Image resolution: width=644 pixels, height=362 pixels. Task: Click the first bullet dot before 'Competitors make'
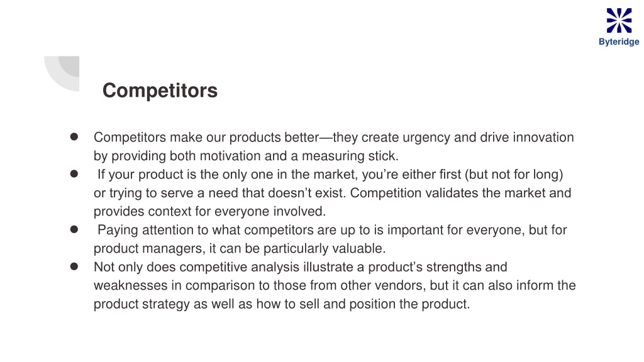(74, 136)
